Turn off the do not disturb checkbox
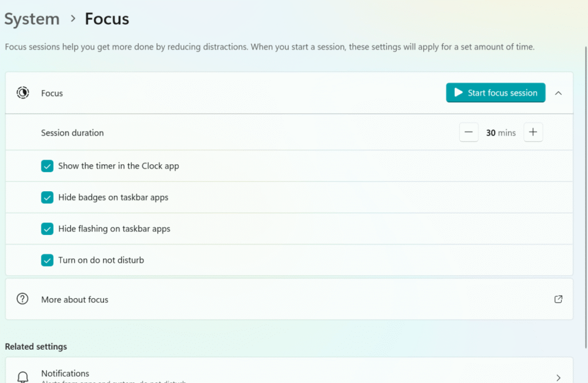 [48, 260]
